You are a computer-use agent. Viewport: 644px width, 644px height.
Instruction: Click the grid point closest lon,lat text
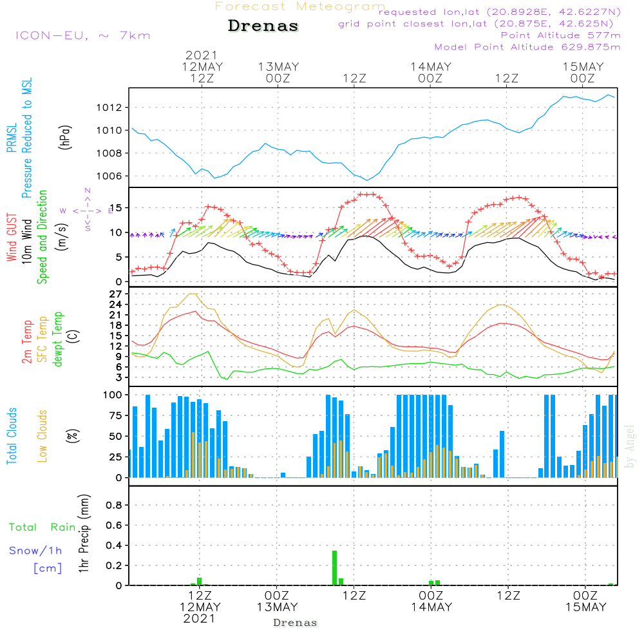[x=476, y=24]
